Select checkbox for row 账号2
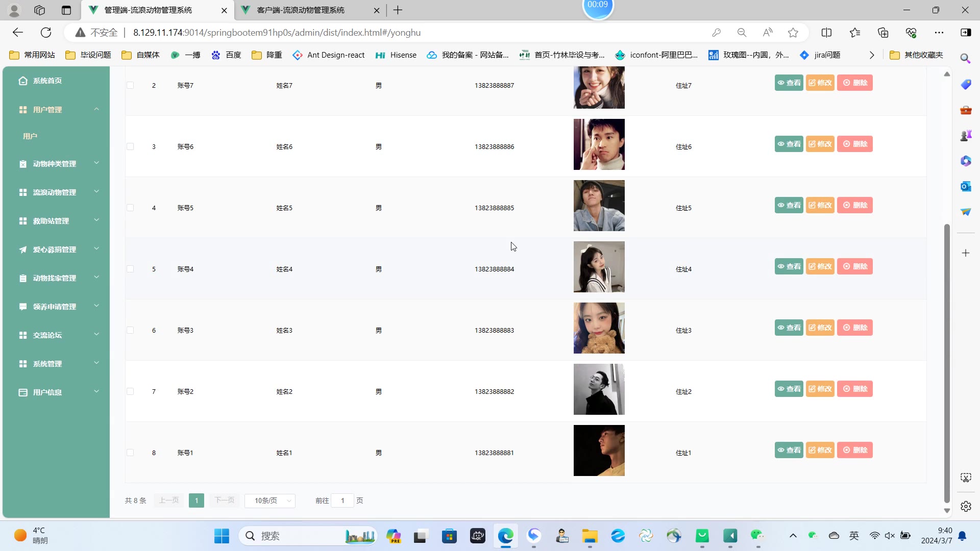Image resolution: width=980 pixels, height=551 pixels. (x=130, y=391)
